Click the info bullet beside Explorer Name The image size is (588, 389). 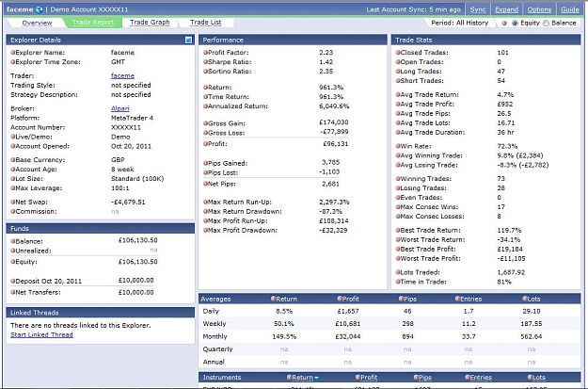[13, 52]
